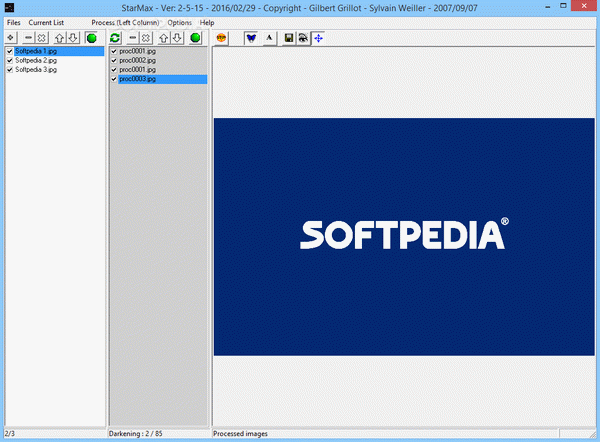600x442 pixels.
Task: Click the STOP icon in preview toolbar
Action: click(221, 38)
